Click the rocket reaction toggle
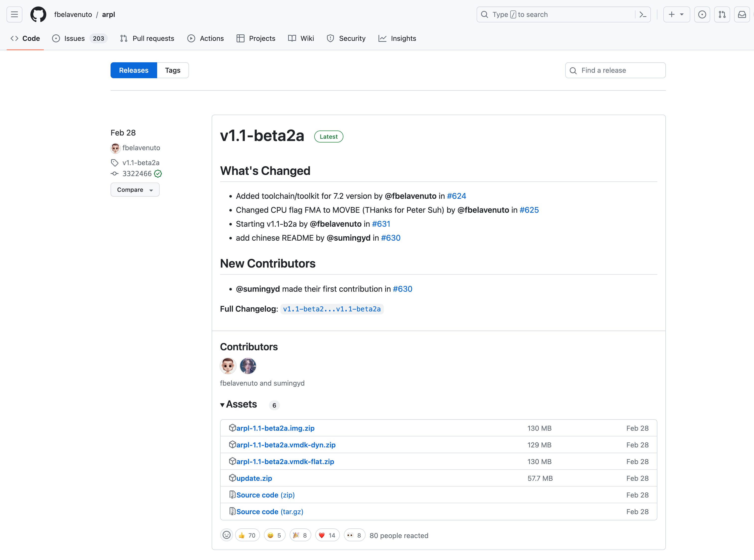The image size is (754, 560). pyautogui.click(x=226, y=536)
